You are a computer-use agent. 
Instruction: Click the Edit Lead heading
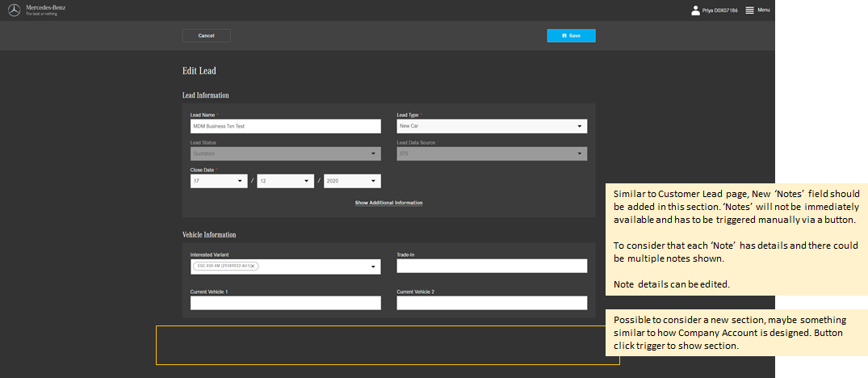(199, 71)
